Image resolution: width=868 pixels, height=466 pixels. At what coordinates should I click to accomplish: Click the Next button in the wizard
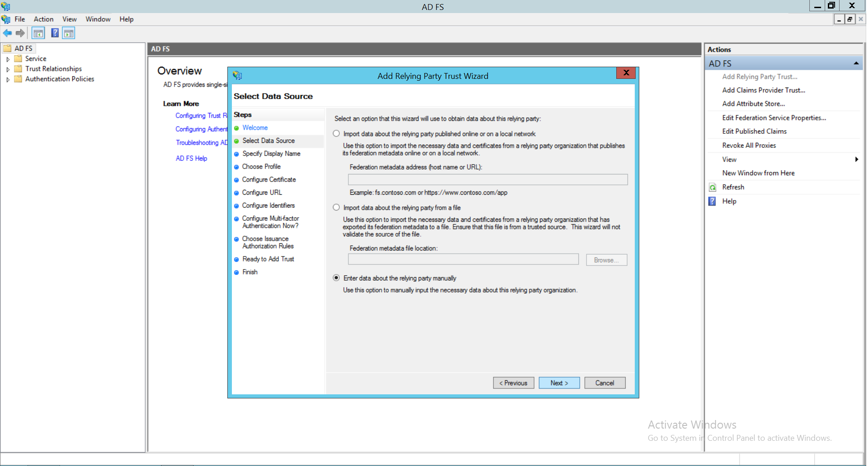coord(559,383)
